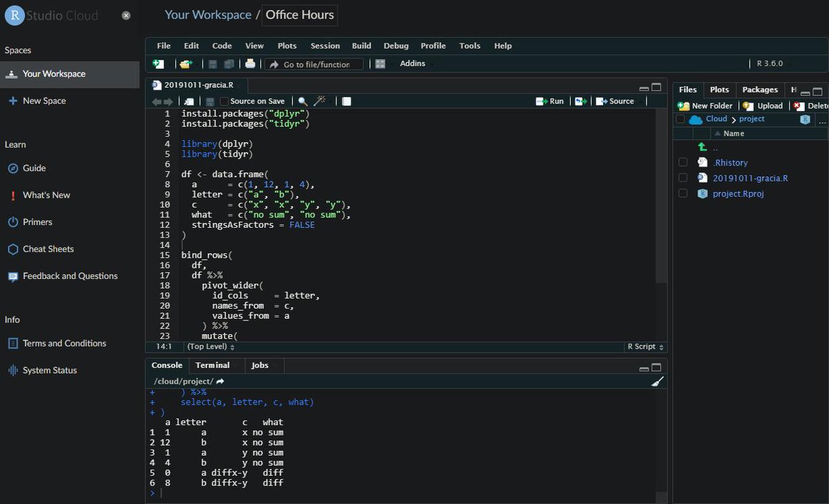Screen dimensions: 829x504
Task: Open the Tools menu
Action: pos(470,46)
